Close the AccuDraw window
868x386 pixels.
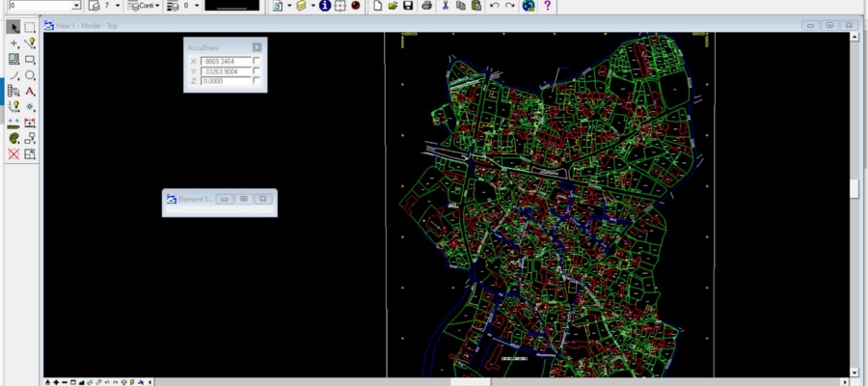tap(257, 46)
